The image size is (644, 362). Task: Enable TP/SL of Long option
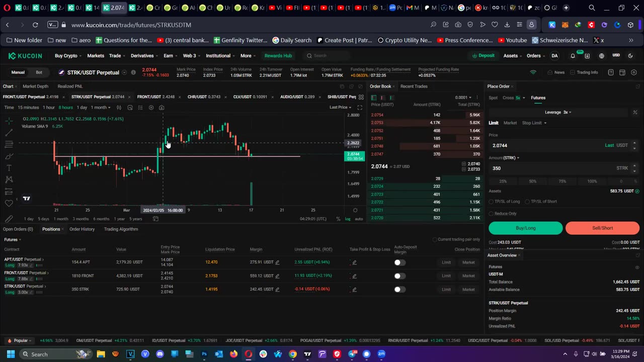[491, 202]
